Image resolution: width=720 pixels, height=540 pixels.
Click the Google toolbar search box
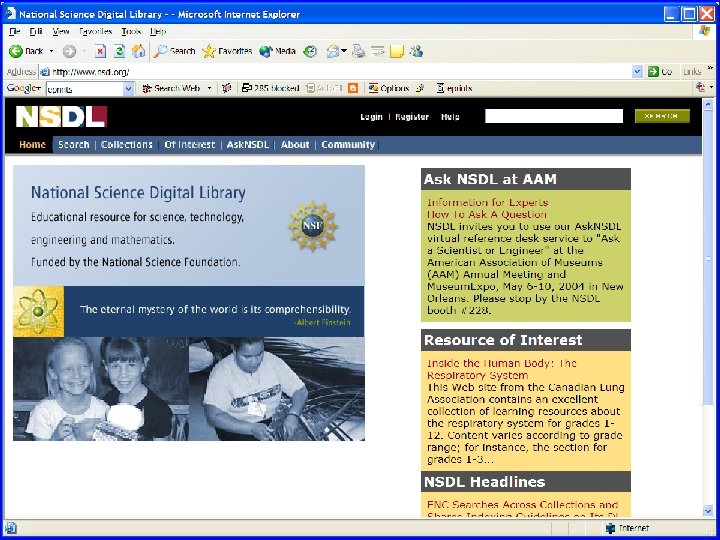click(x=85, y=89)
